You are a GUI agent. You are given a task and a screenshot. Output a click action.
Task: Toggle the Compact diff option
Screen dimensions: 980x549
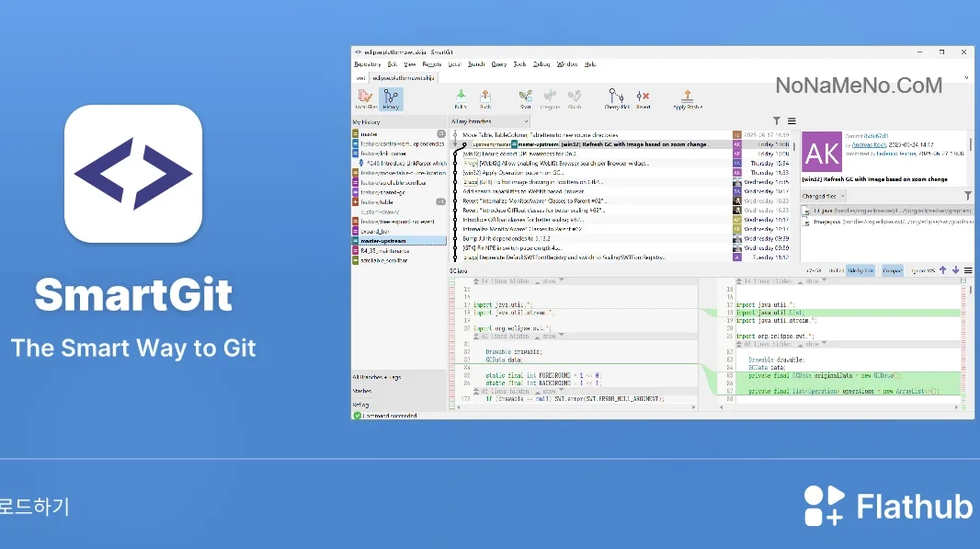tap(892, 270)
